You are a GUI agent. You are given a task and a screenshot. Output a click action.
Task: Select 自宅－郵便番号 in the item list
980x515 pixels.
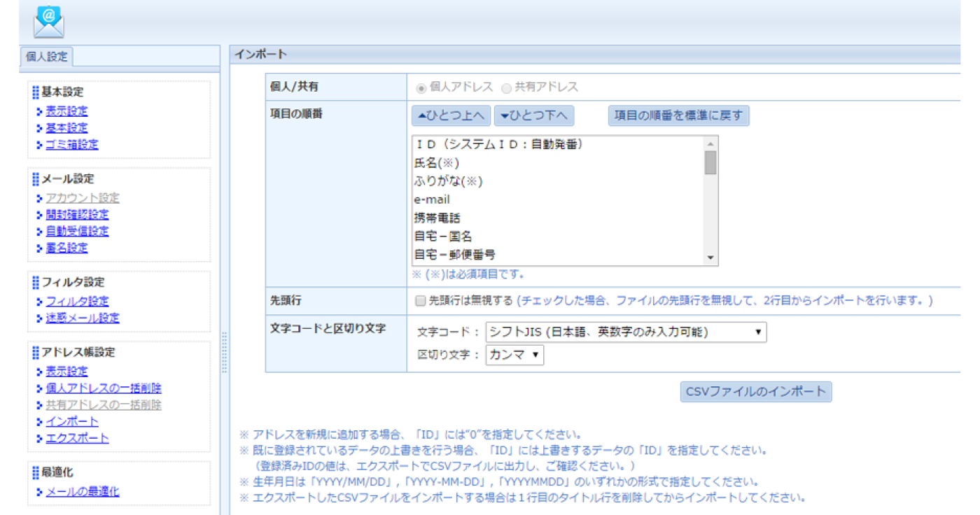coord(557,255)
